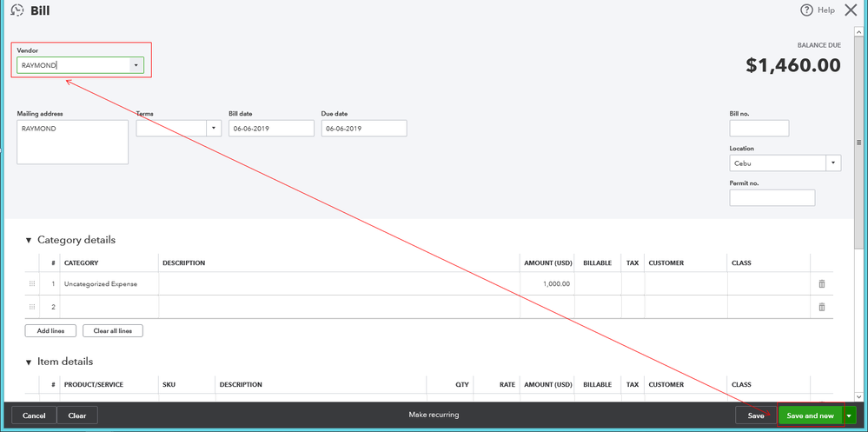This screenshot has height=432, width=868.
Task: Click the description cell of category row 1
Action: pos(340,283)
